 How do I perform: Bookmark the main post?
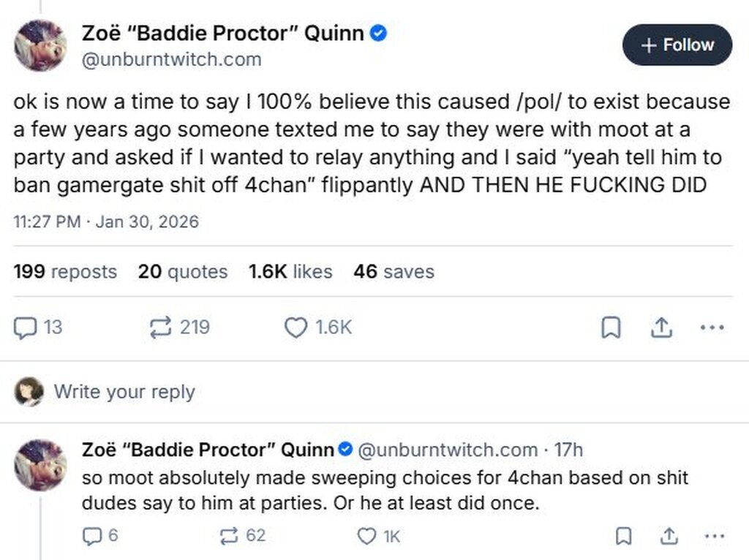pos(611,328)
